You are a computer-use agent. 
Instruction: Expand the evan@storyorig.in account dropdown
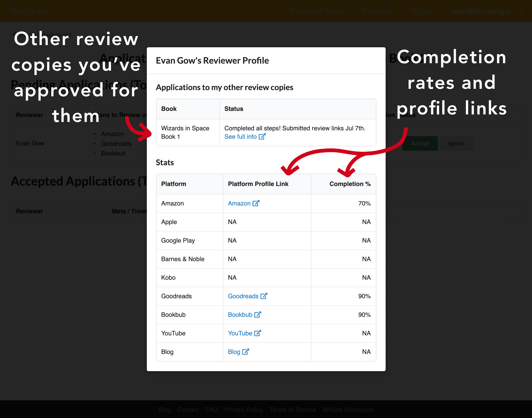tap(520, 11)
